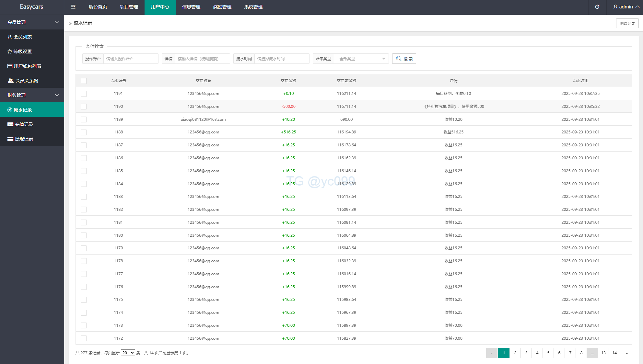Click the 删除记录 button
Image resolution: width=643 pixels, height=364 pixels.
pyautogui.click(x=627, y=23)
